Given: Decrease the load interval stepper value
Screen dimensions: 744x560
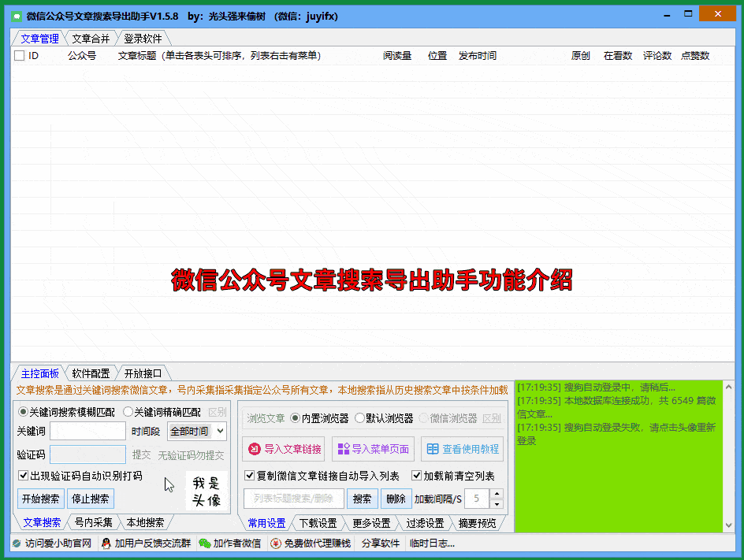Looking at the screenshot, I should (496, 503).
